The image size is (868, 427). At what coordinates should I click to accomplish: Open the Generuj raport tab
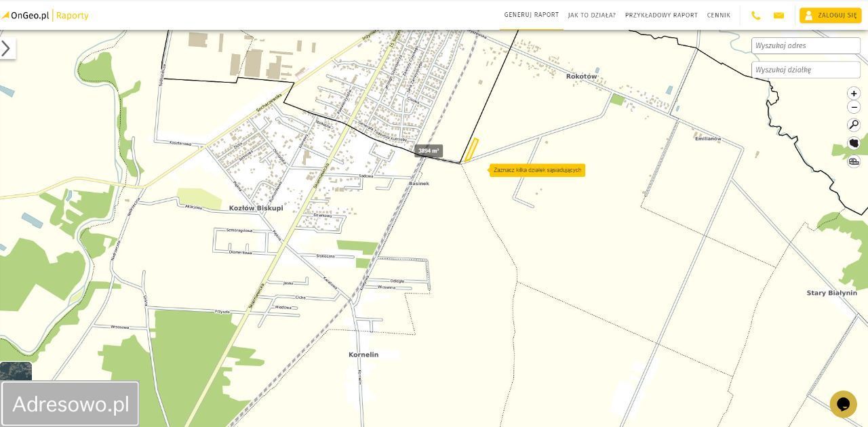532,15
